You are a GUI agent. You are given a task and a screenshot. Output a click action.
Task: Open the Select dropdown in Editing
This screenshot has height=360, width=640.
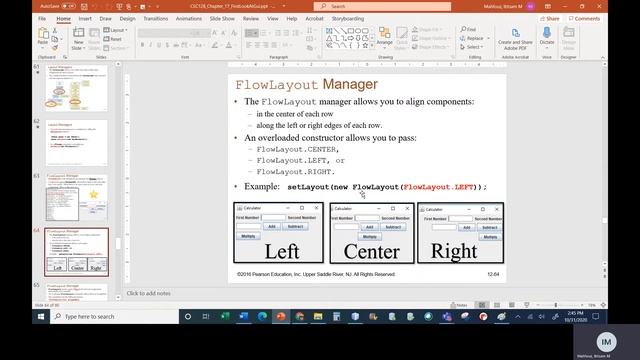tap(472, 47)
